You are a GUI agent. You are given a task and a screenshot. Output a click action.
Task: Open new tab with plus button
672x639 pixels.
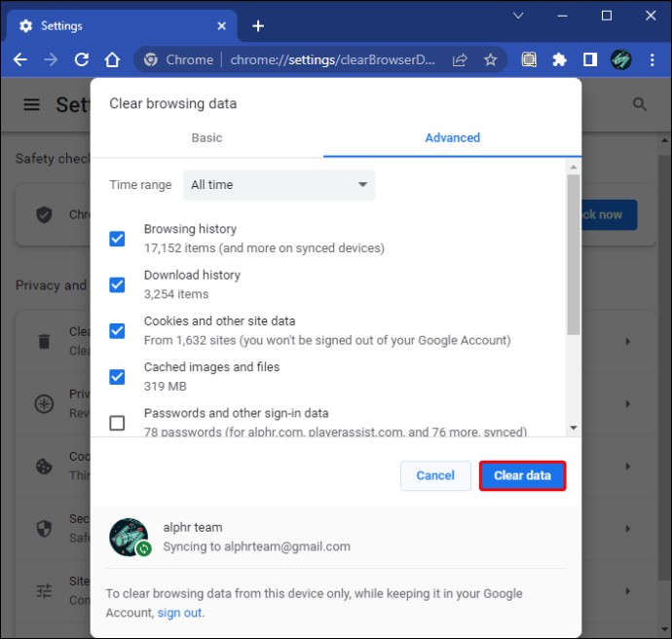pyautogui.click(x=258, y=25)
